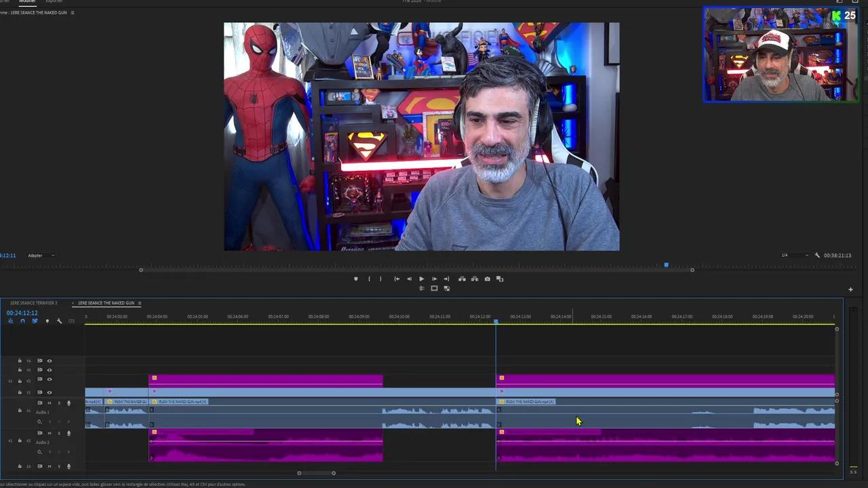Click the Lift icon in the Program Monitor
Screen dimensions: 868x488
point(461,279)
